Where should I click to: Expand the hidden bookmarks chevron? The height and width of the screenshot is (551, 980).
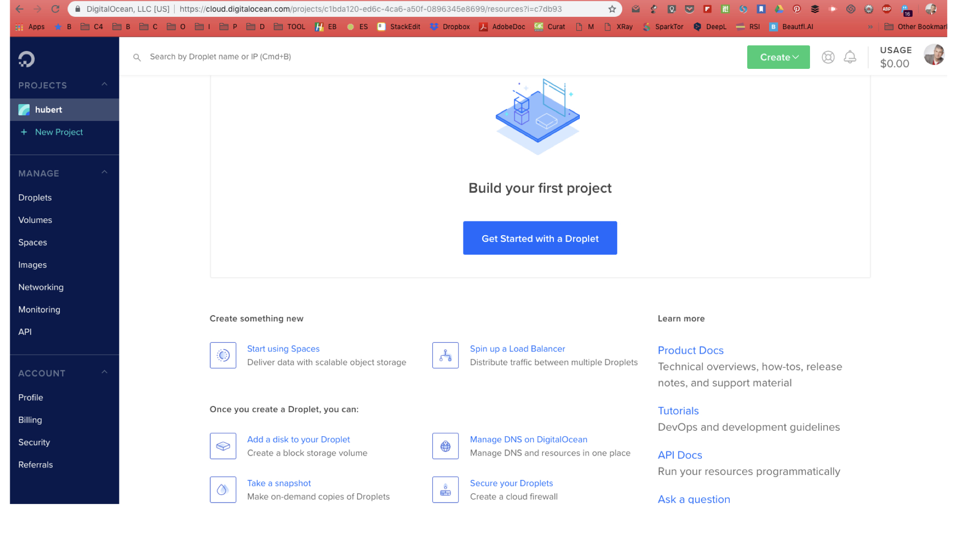point(870,27)
